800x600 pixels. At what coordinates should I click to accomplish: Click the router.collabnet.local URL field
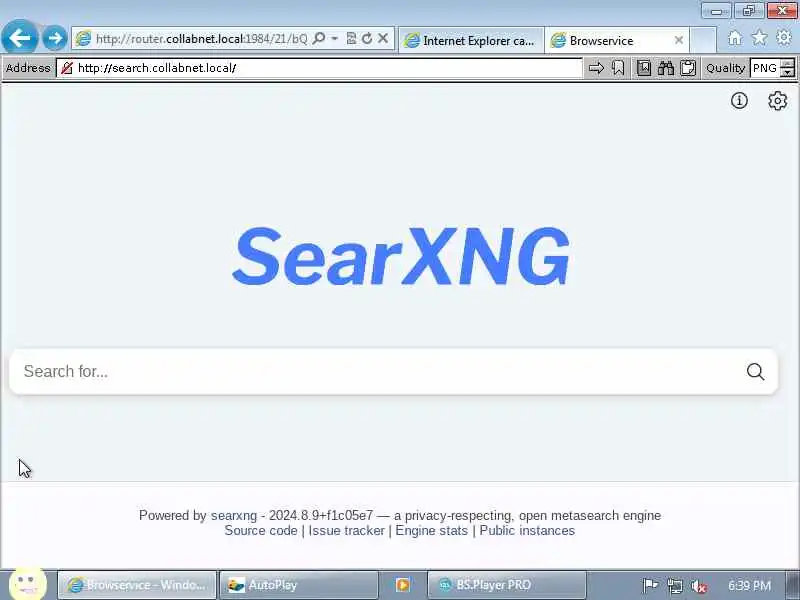[x=202, y=39]
